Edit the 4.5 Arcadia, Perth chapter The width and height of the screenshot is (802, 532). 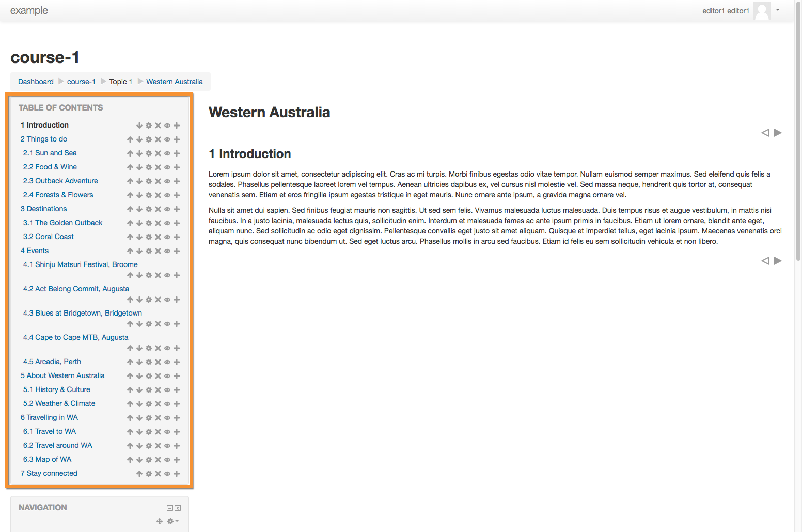(x=149, y=362)
